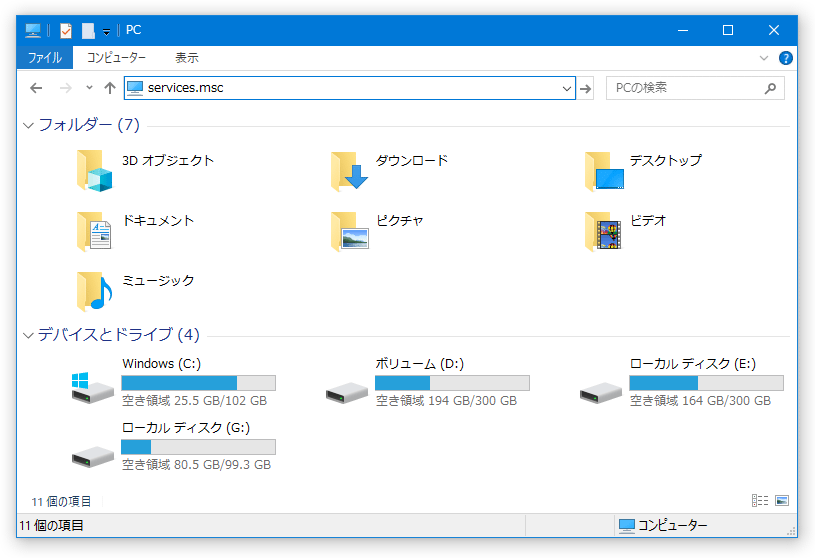
Task: Select the 3D オブジェクト folder icon
Action: pyautogui.click(x=94, y=170)
